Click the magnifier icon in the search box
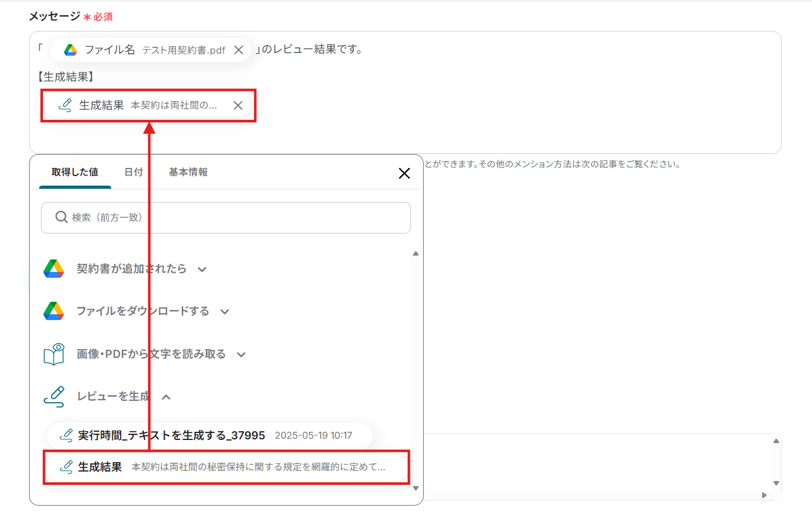The height and width of the screenshot is (517, 812). [61, 217]
